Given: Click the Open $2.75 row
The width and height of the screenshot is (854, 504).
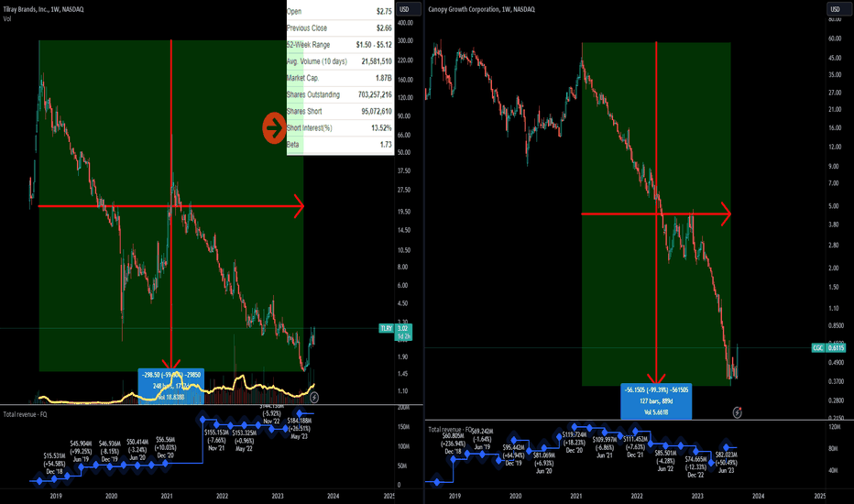Looking at the screenshot, I should pos(340,11).
